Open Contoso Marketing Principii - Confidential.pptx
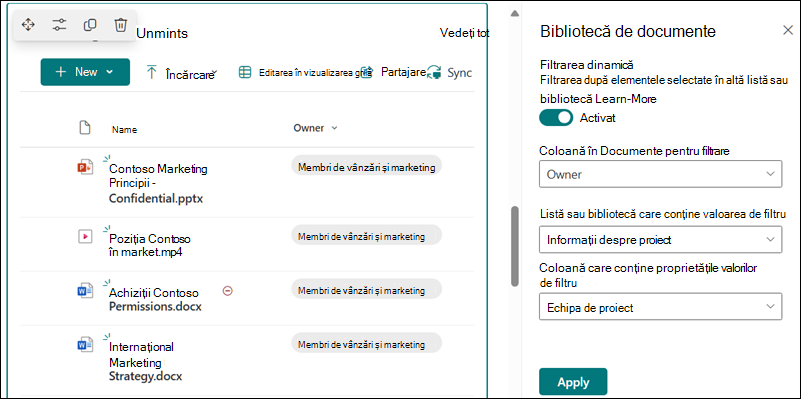 [x=158, y=183]
